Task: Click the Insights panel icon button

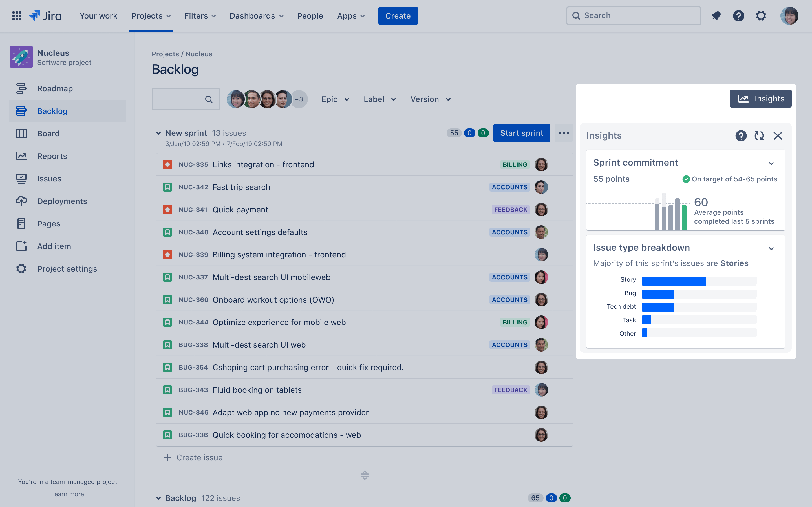Action: pos(761,98)
